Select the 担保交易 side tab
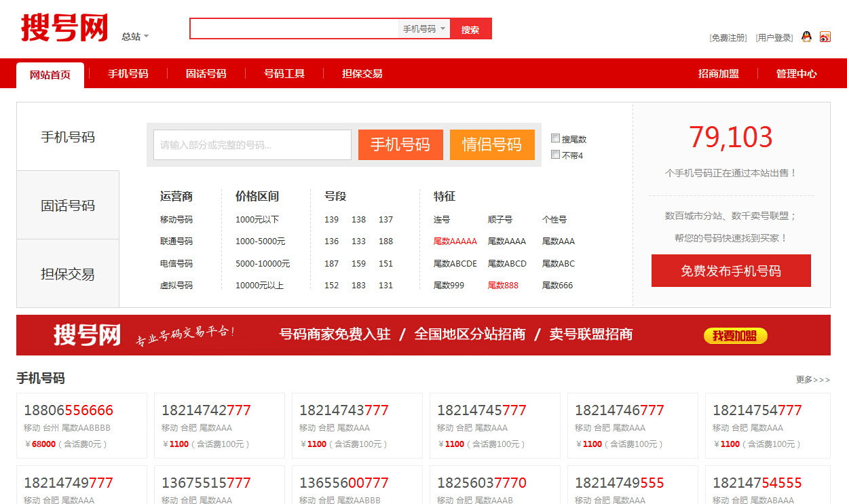This screenshot has width=847, height=504. (68, 274)
